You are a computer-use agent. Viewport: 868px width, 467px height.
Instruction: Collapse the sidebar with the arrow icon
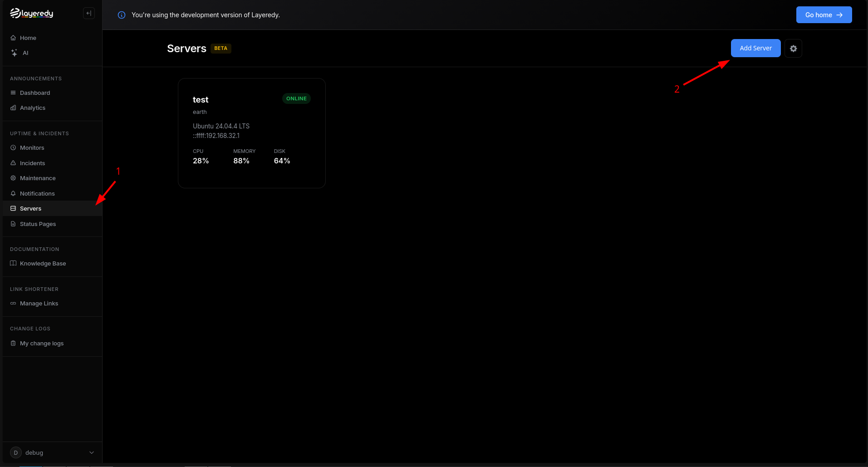point(89,13)
